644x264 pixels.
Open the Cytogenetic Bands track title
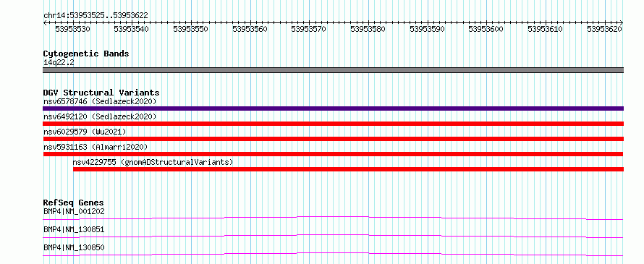86,54
